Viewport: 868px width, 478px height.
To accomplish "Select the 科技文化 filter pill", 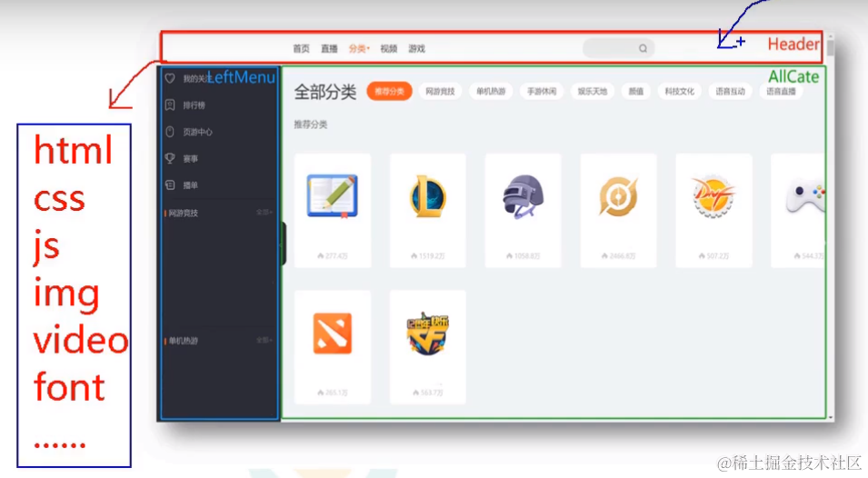I will point(679,91).
